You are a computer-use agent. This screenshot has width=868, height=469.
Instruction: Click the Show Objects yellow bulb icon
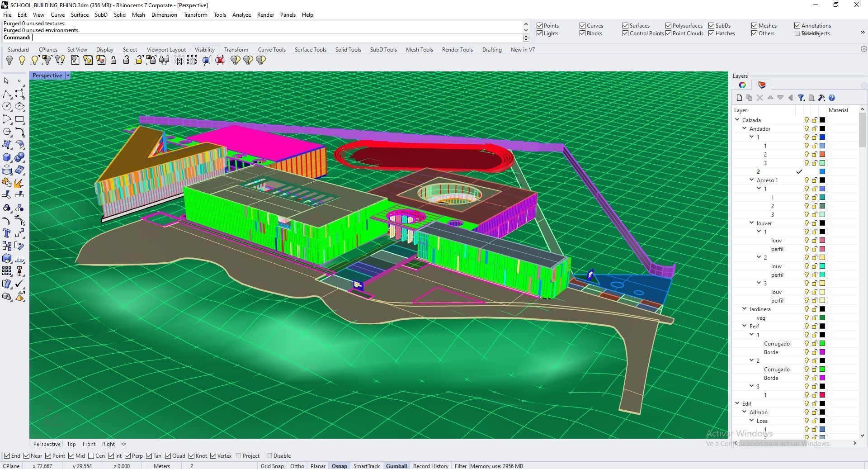pyautogui.click(x=22, y=60)
